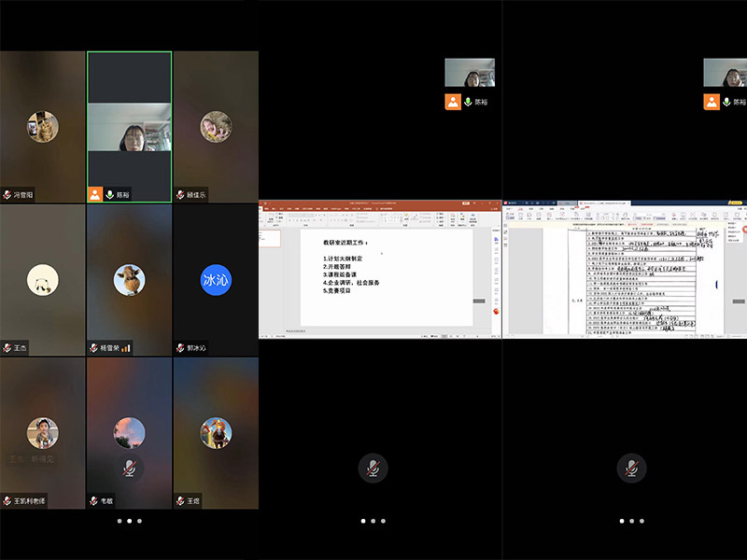
Task: Open 陈裕's video thumbnail above the PowerPoint share
Action: [470, 73]
